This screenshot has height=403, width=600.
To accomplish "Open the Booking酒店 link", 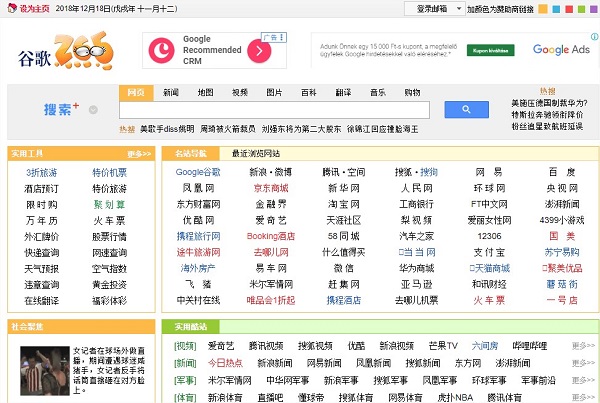I will pyautogui.click(x=271, y=236).
